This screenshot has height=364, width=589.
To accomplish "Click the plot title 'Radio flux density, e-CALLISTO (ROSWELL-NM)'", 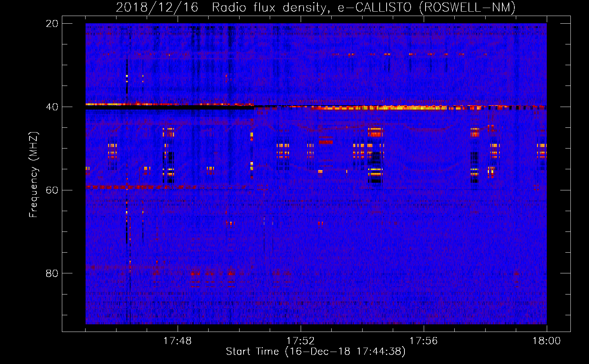I will 364,7.
